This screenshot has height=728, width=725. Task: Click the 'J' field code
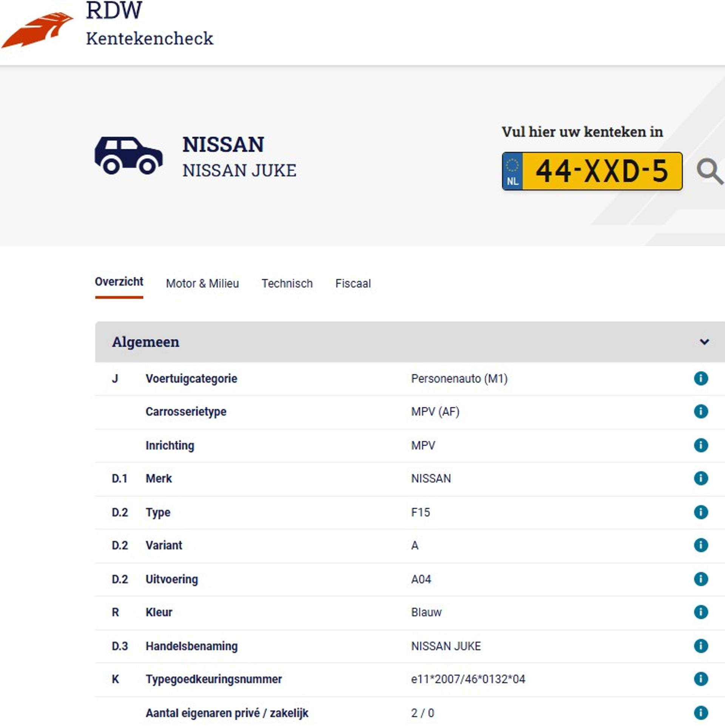[x=115, y=379]
